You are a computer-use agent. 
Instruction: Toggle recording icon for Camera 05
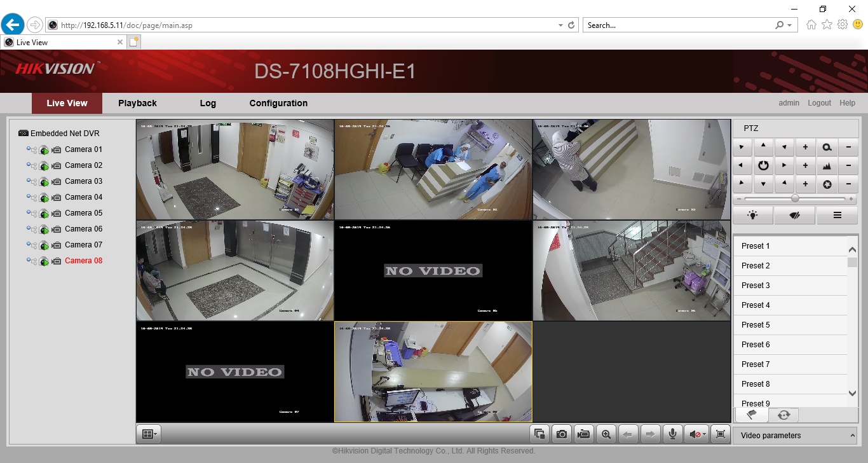[x=57, y=213]
